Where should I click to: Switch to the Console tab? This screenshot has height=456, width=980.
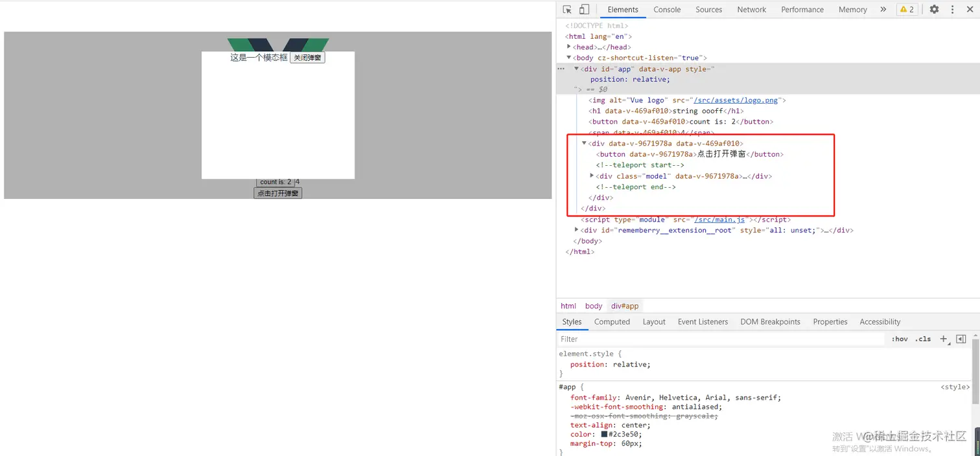667,9
